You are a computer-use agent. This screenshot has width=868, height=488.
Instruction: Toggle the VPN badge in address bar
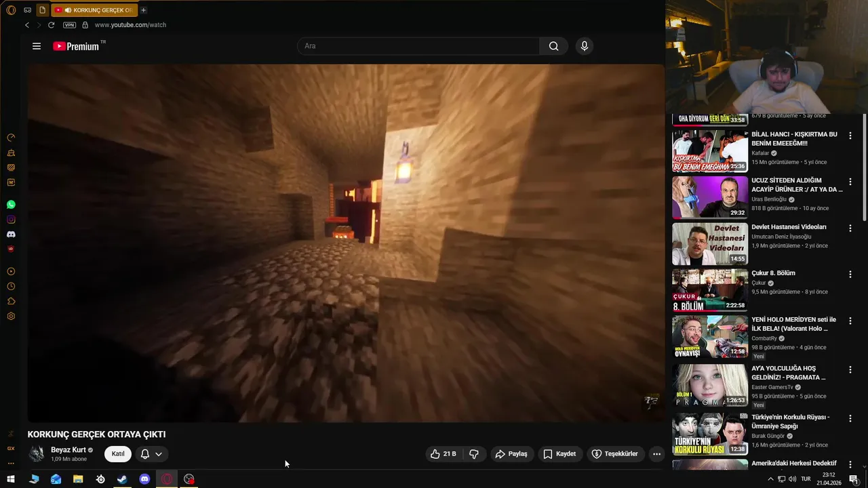pyautogui.click(x=69, y=25)
